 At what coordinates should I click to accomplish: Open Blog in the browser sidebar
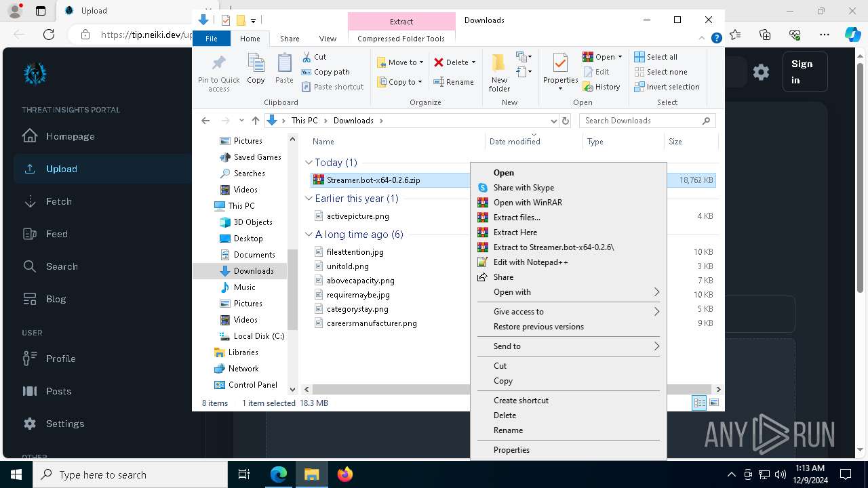click(56, 299)
